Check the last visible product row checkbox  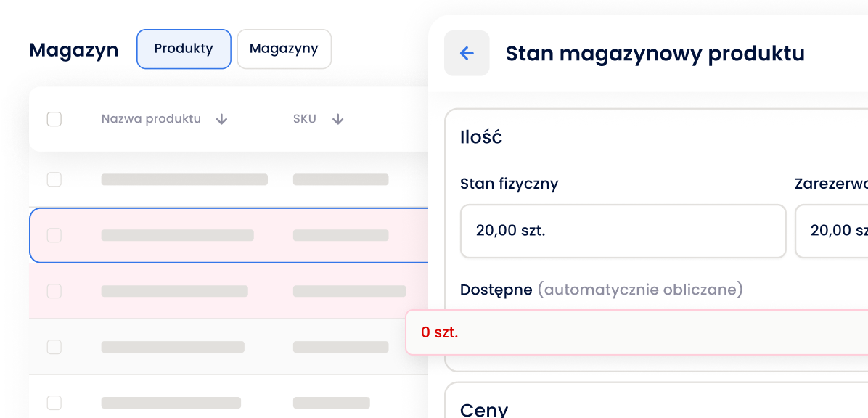pos(54,403)
